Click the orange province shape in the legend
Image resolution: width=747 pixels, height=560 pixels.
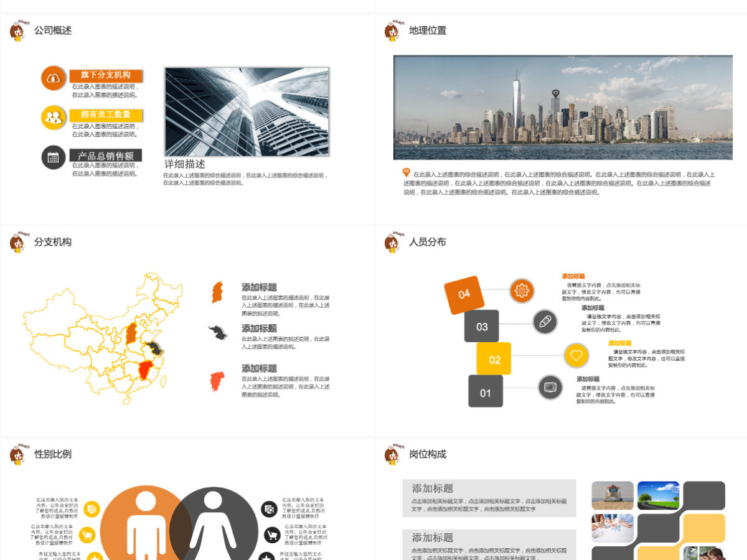[x=217, y=292]
